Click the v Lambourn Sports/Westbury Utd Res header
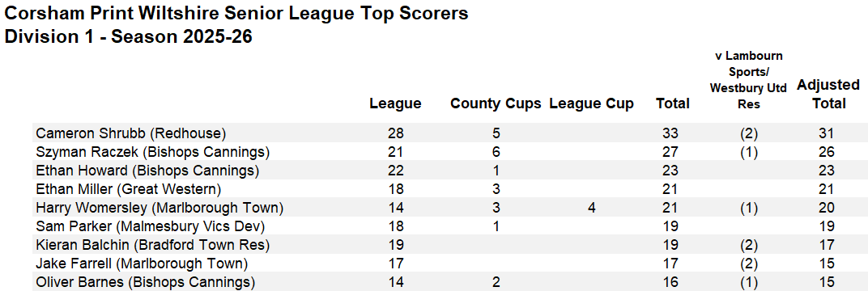 tap(748, 79)
